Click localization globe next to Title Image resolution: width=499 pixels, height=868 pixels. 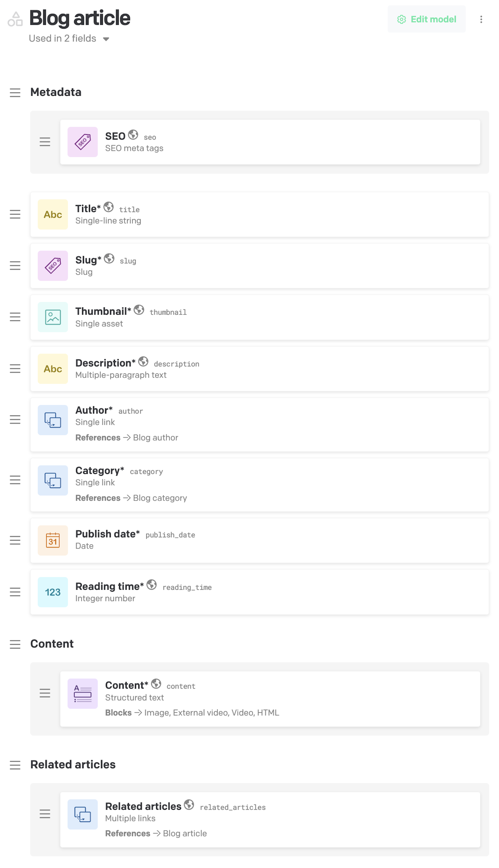(x=109, y=207)
